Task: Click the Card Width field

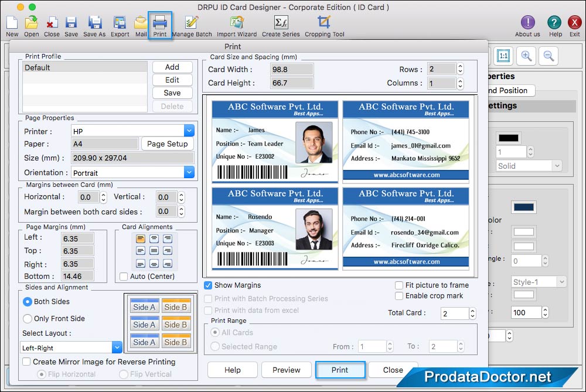Action: (292, 69)
